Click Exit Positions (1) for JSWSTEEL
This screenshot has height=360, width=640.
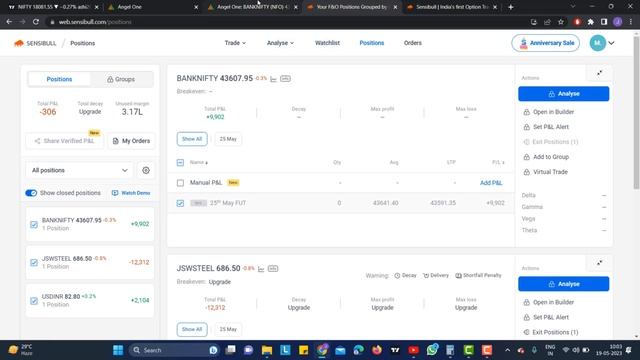point(551,332)
